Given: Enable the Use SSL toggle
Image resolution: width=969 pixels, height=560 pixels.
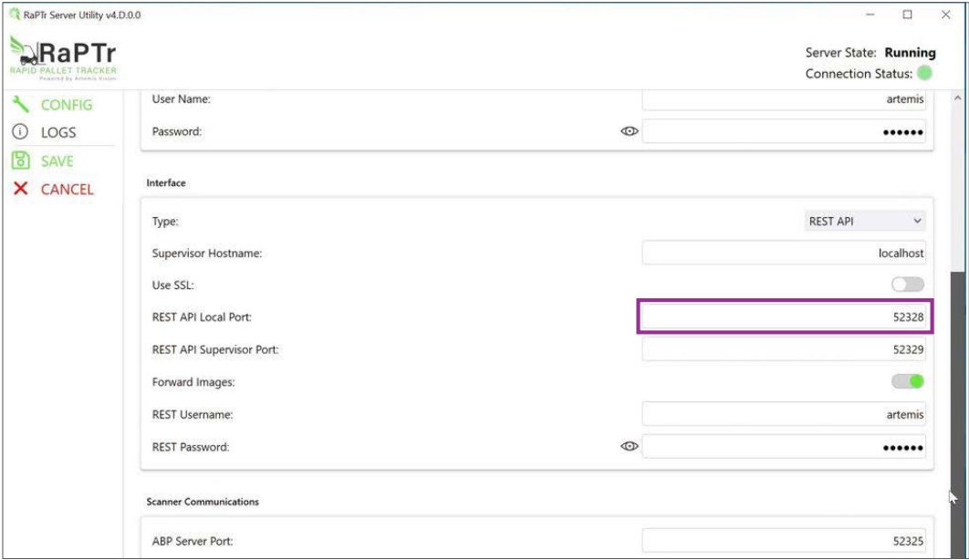Looking at the screenshot, I should (908, 285).
